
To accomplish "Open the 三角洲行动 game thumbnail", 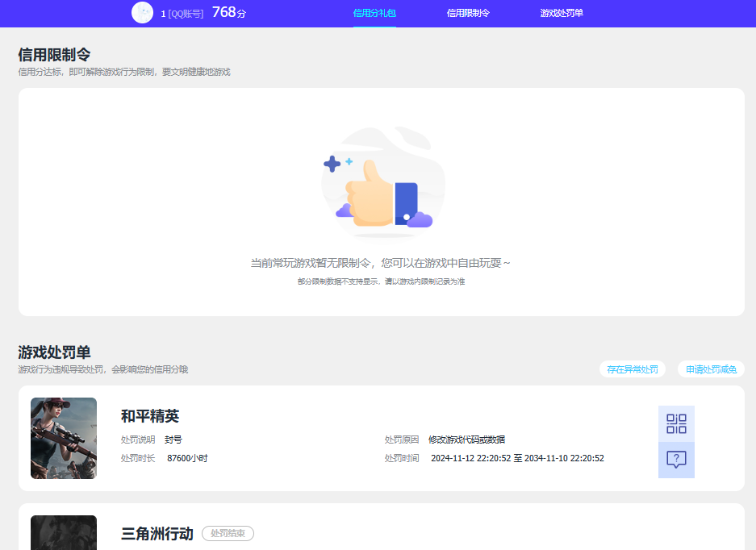I will (x=64, y=532).
